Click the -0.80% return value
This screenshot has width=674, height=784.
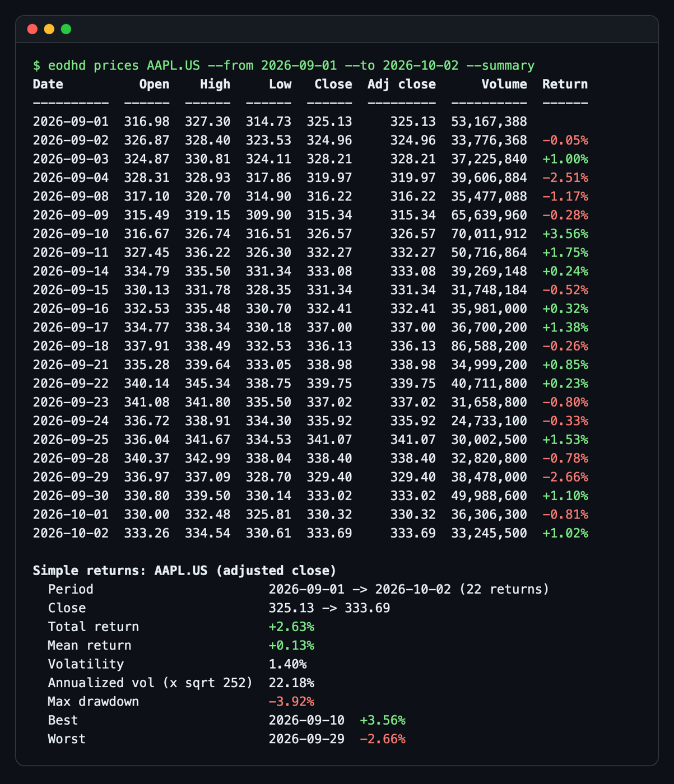pyautogui.click(x=565, y=402)
